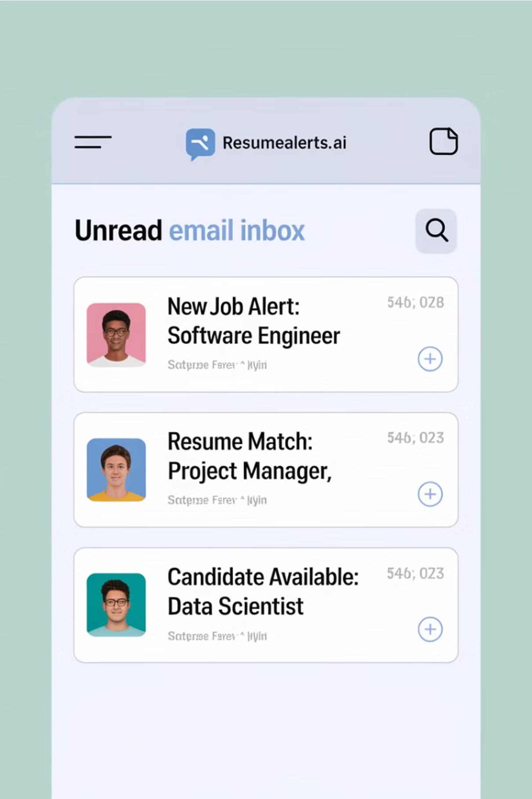Click sender subtitle under Data Scientist
The image size is (532, 799).
217,636
